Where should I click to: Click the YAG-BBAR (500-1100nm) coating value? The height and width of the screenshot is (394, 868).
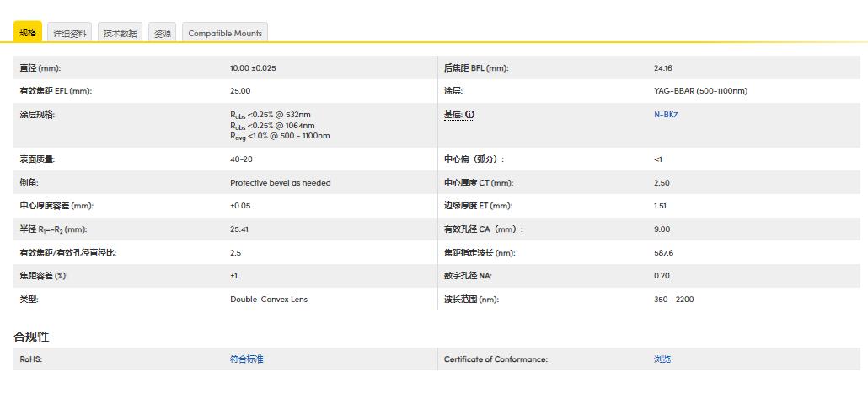pyautogui.click(x=700, y=91)
